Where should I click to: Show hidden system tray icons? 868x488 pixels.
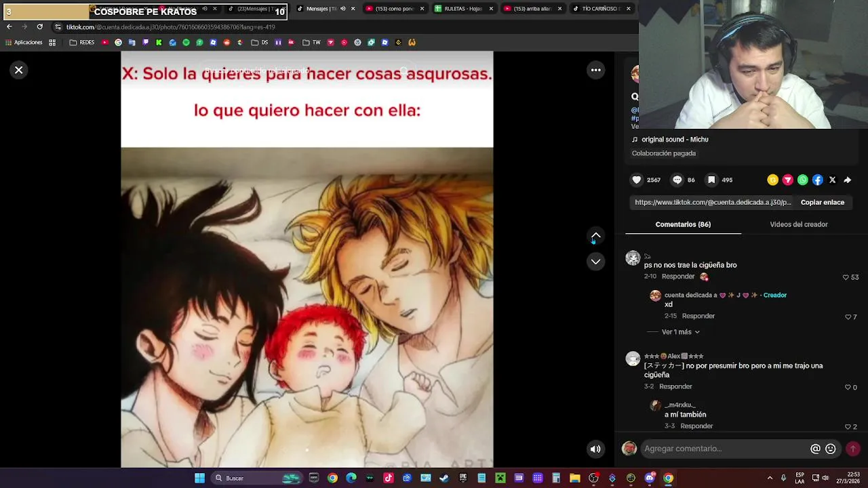point(770,478)
